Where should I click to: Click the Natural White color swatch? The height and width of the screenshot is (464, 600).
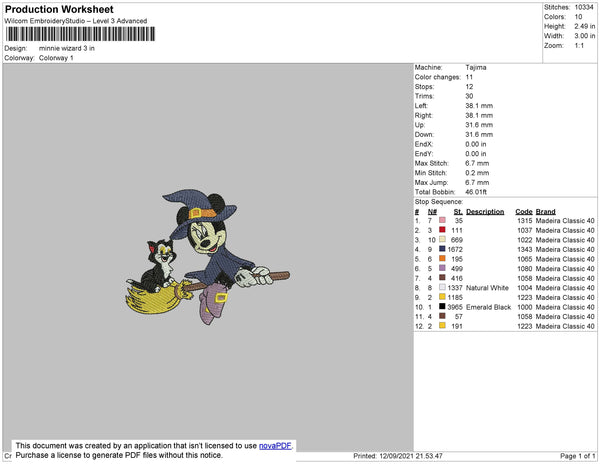442,287
